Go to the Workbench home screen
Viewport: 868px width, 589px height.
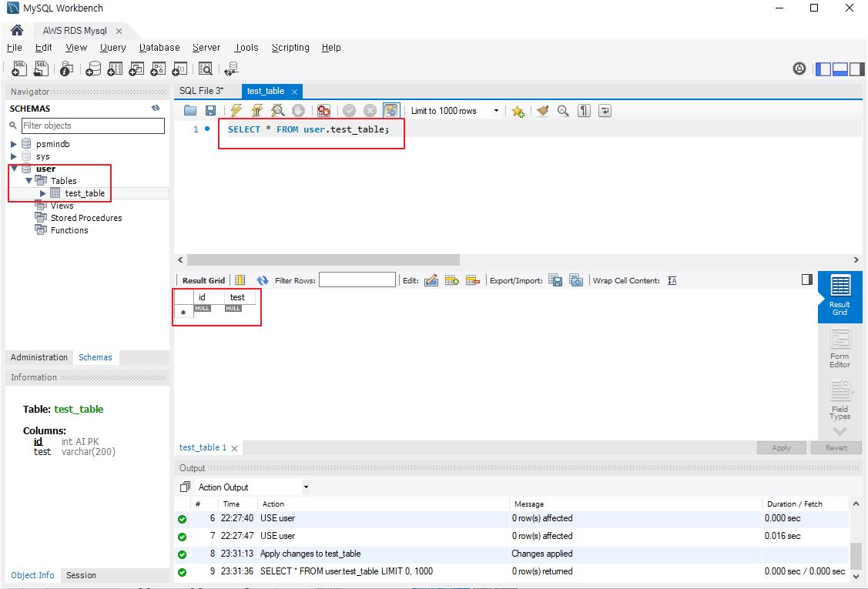pos(17,31)
